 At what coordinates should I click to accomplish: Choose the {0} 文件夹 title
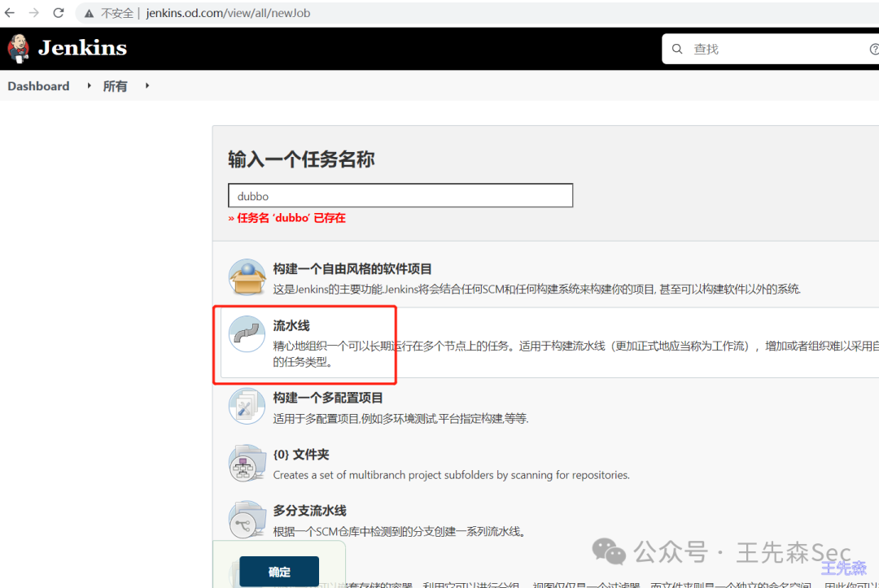click(x=301, y=454)
